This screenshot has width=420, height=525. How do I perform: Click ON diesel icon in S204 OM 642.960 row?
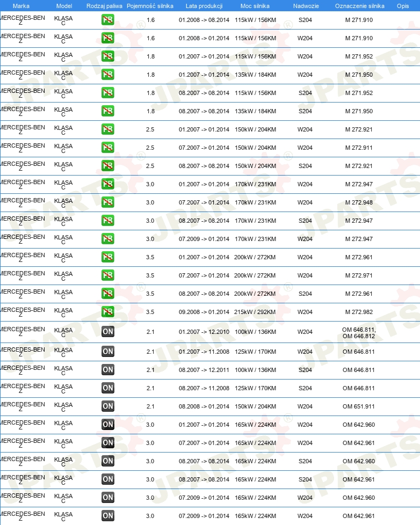point(108,461)
